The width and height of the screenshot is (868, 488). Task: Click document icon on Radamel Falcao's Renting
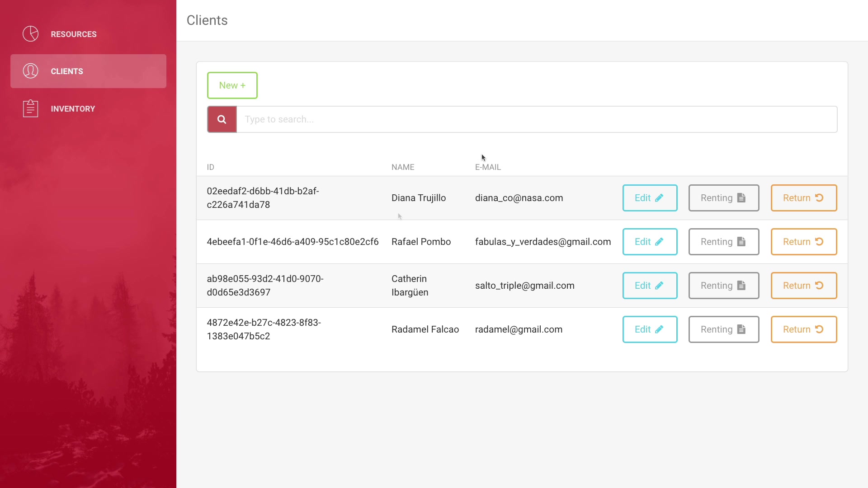pos(741,329)
